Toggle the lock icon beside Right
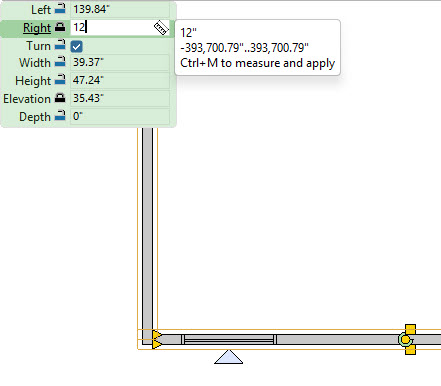Screen dimensions: 441x386 click(x=60, y=27)
